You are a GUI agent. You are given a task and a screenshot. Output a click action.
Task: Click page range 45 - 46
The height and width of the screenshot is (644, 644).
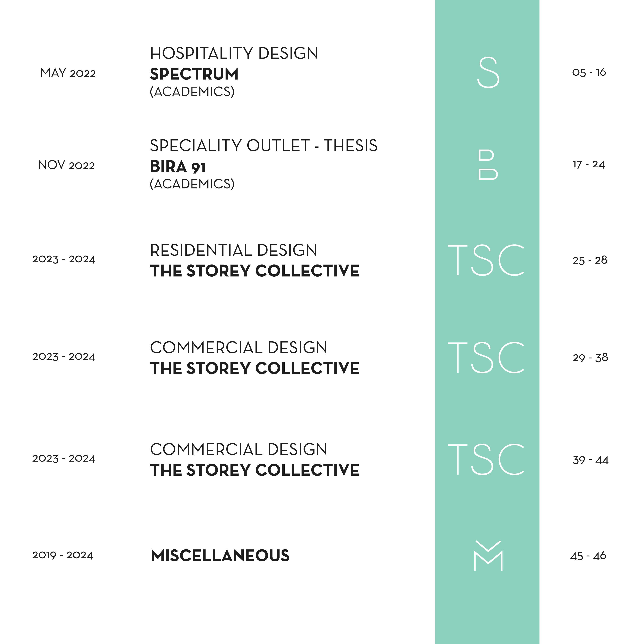coord(588,556)
